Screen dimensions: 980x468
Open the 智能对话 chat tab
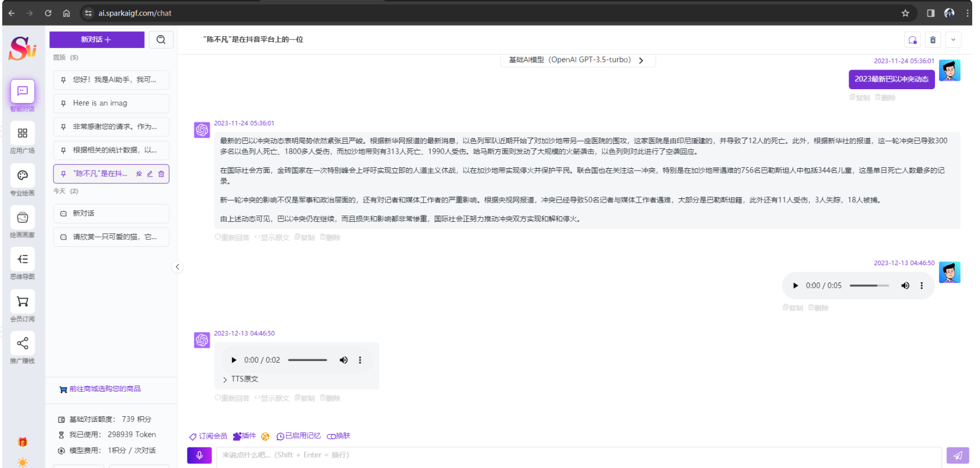(22, 92)
